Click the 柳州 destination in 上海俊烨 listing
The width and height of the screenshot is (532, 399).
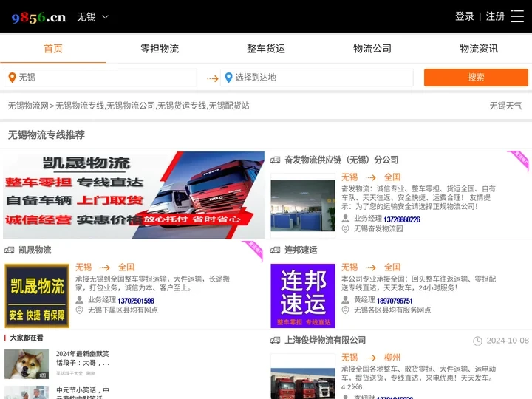392,358
